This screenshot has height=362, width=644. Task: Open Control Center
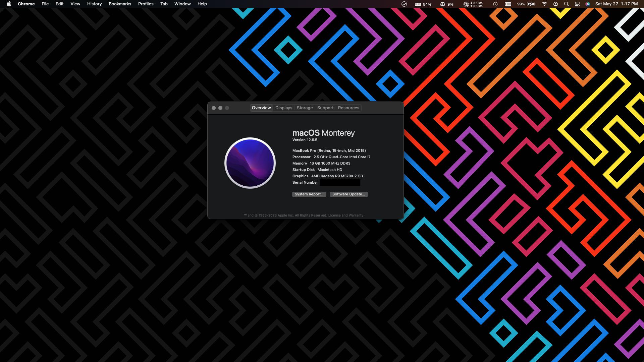(x=577, y=4)
